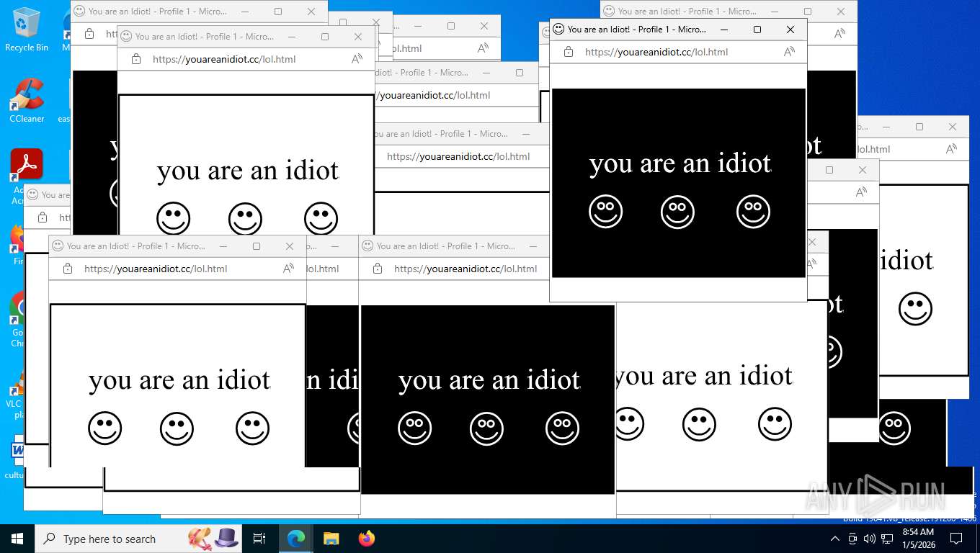The width and height of the screenshot is (980, 553).
Task: Click 'you are an idiot' text in the active window
Action: click(680, 164)
